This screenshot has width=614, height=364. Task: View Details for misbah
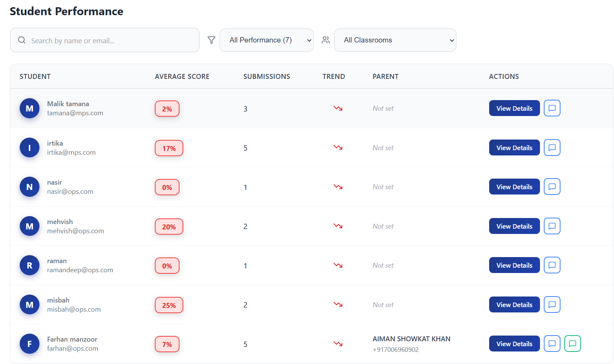[x=514, y=304]
